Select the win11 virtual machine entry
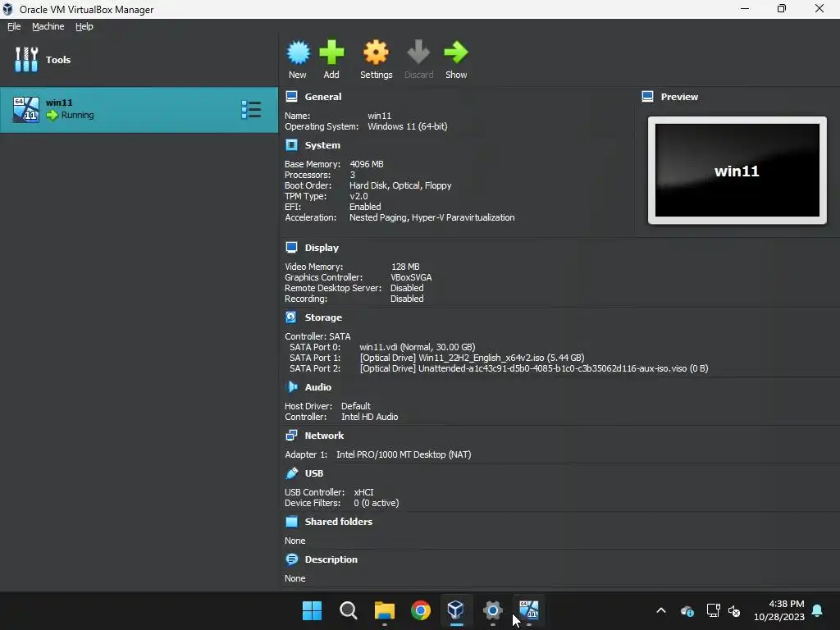 139,110
